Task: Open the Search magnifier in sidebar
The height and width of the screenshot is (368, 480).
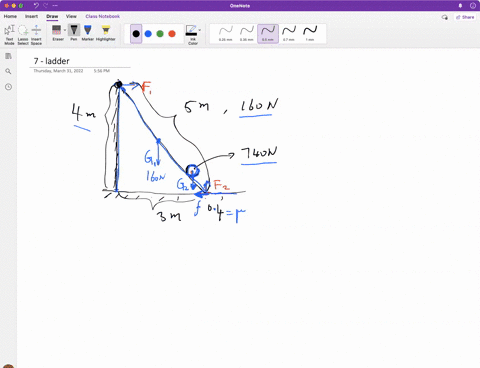Action: (8, 71)
